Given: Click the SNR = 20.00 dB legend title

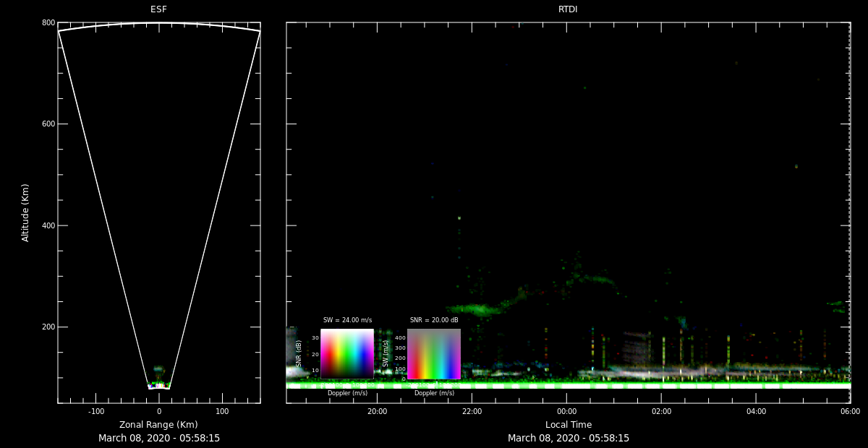Looking at the screenshot, I should [434, 320].
